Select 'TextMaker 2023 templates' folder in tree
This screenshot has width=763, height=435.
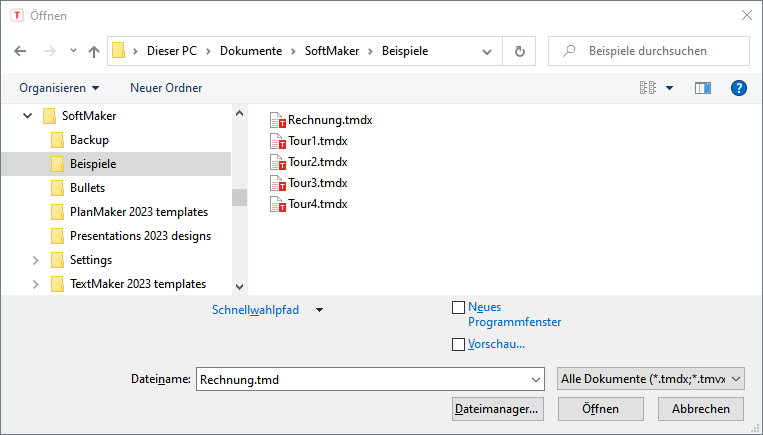click(x=138, y=284)
